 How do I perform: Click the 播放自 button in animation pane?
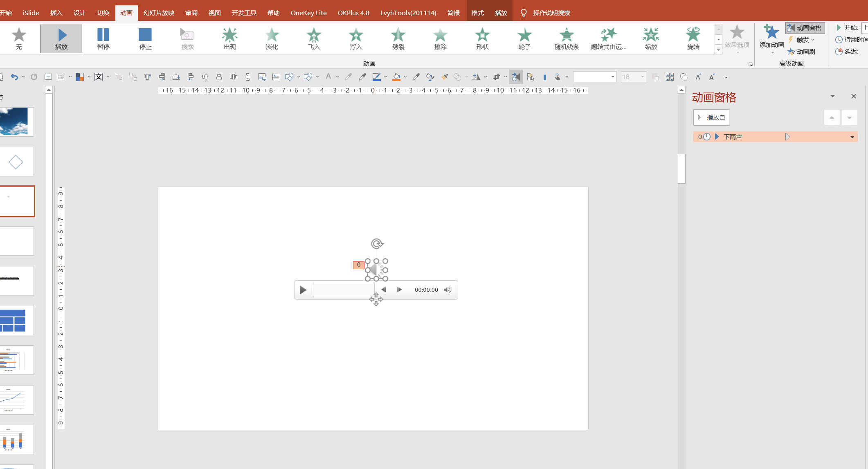[711, 117]
